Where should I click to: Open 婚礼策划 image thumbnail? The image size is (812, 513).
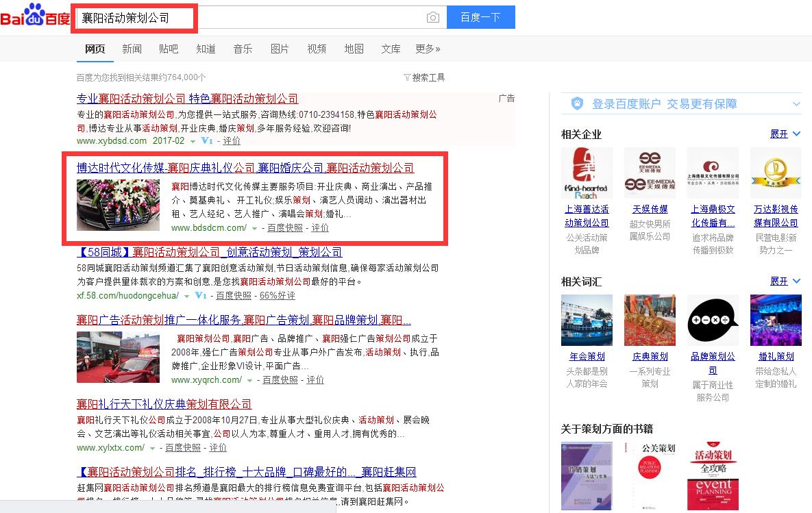[776, 320]
